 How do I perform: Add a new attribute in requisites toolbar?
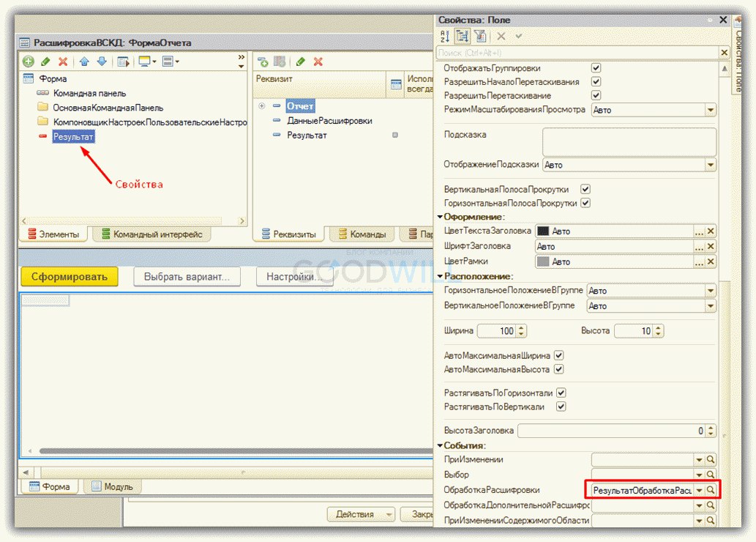263,62
